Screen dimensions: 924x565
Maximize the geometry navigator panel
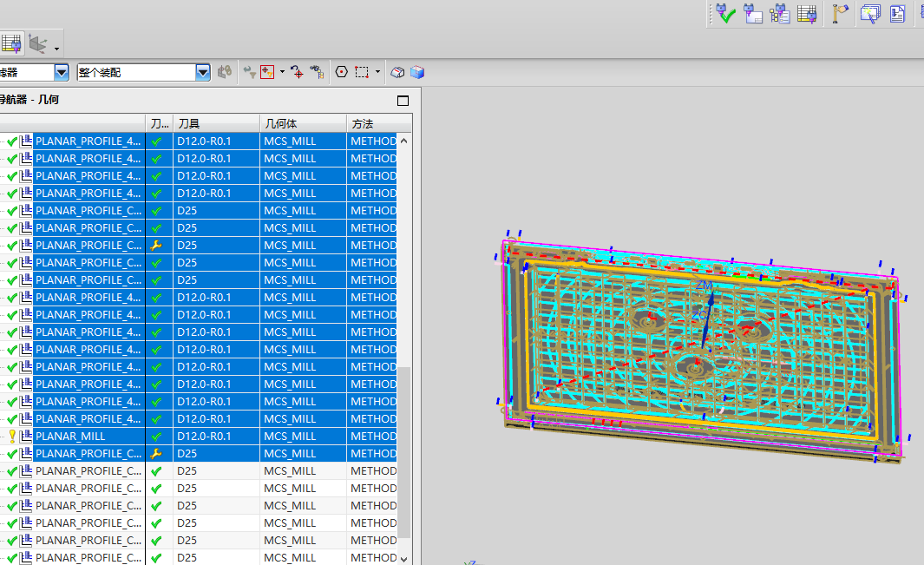pos(403,101)
